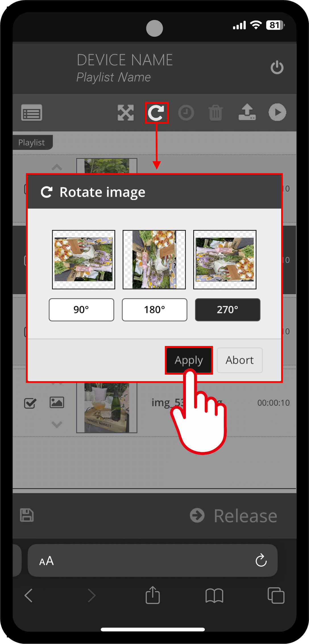This screenshot has height=644, width=309.
Task: Tap the save floppy disk icon
Action: coord(27,515)
